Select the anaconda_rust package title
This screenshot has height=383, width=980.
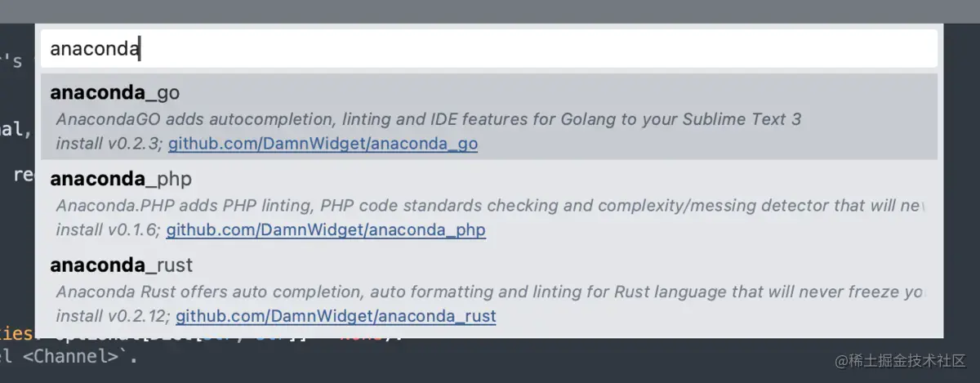121,265
